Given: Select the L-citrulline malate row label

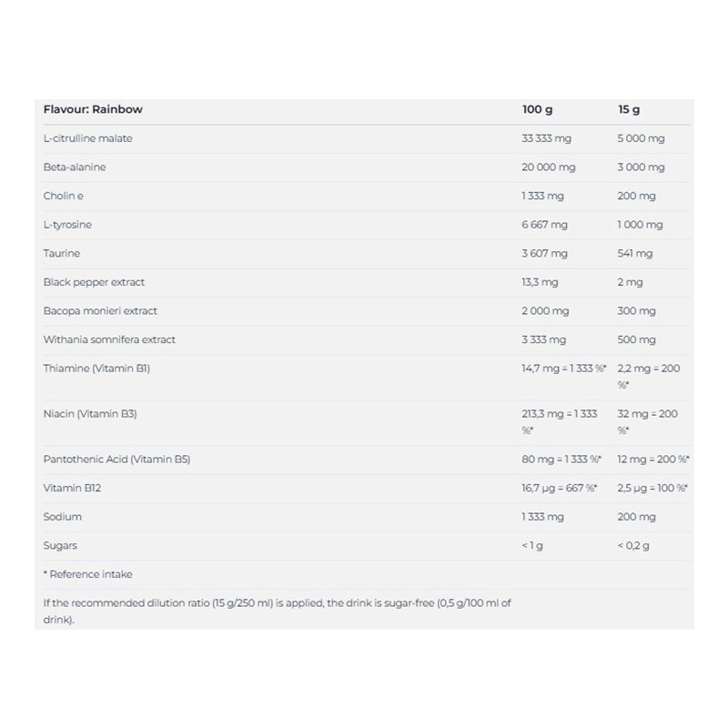Looking at the screenshot, I should pyautogui.click(x=87, y=138).
